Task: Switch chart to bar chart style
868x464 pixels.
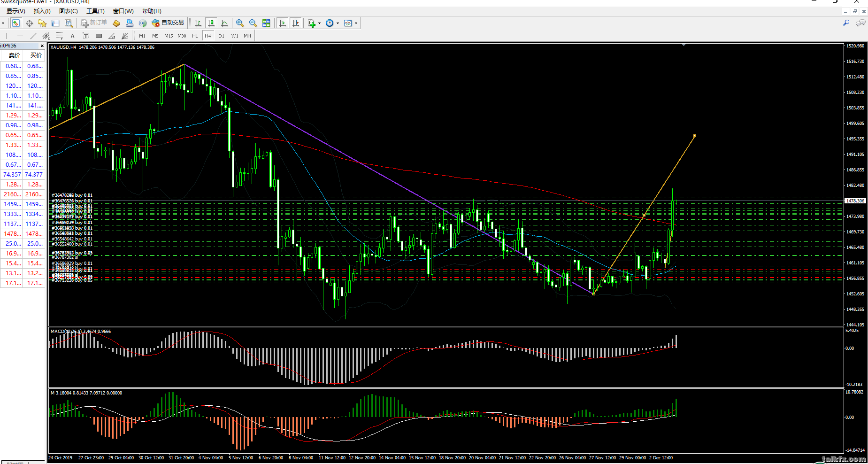Action: tap(198, 23)
